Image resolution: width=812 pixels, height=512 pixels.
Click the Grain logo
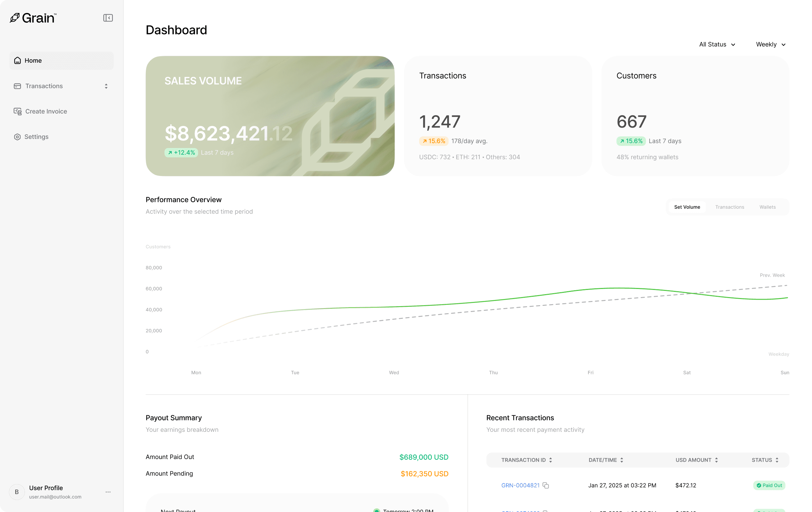[33, 18]
